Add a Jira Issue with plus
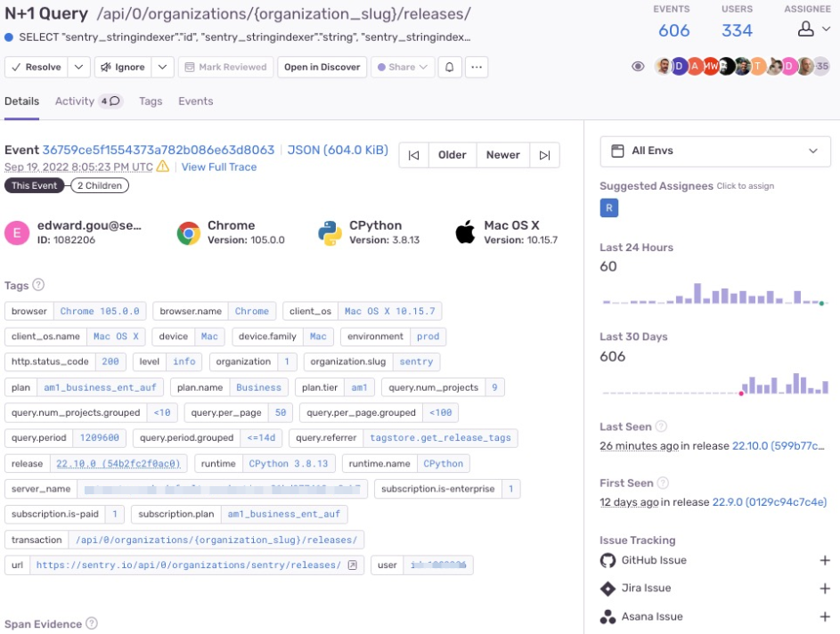 tap(825, 589)
